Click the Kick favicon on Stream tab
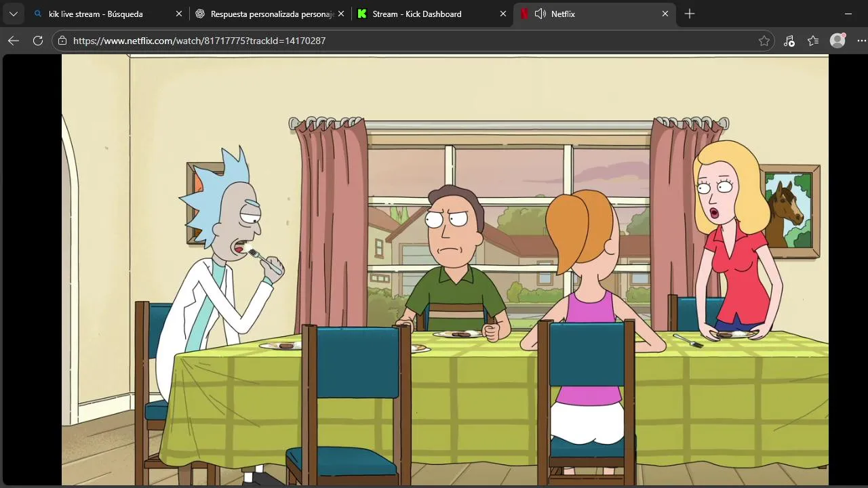The height and width of the screenshot is (488, 868). coord(362,14)
